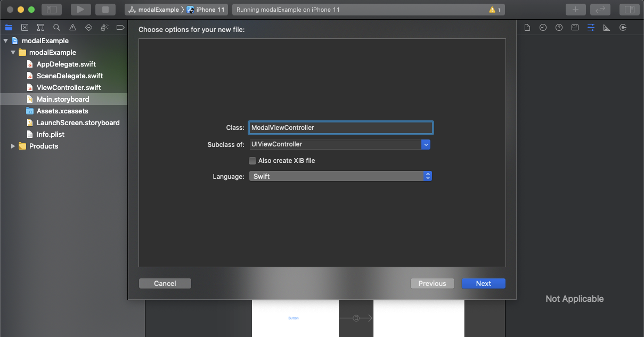This screenshot has width=644, height=337.
Task: Open the Subclass of combo box arrow
Action: pos(426,144)
